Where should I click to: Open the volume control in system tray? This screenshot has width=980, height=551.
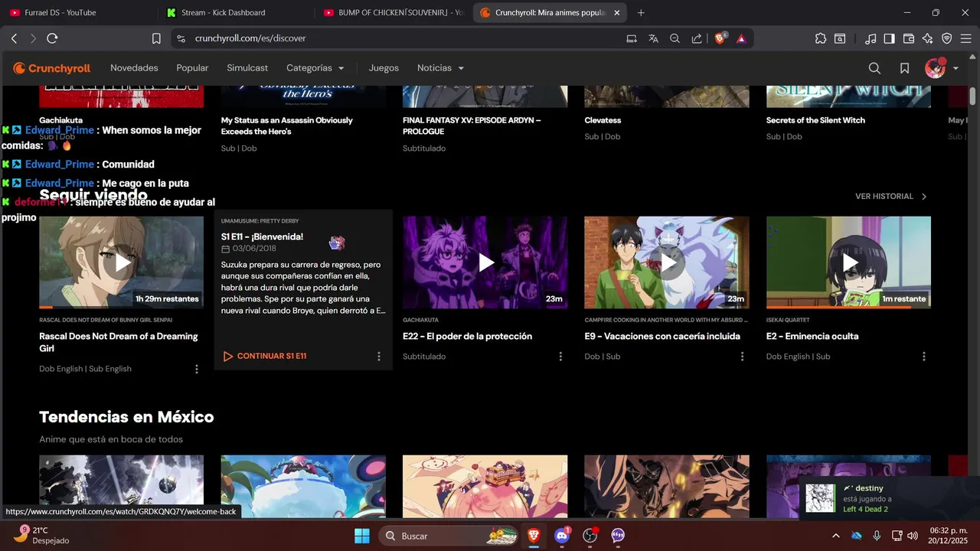click(912, 536)
